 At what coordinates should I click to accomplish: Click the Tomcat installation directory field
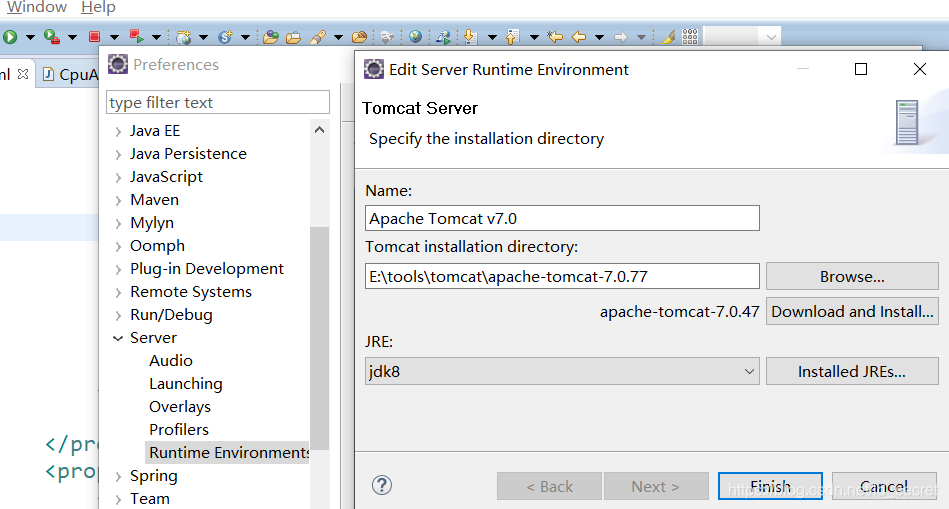[562, 276]
